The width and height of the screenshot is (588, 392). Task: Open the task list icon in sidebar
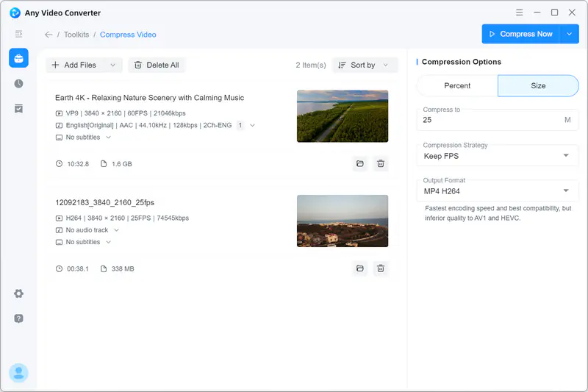pyautogui.click(x=18, y=108)
